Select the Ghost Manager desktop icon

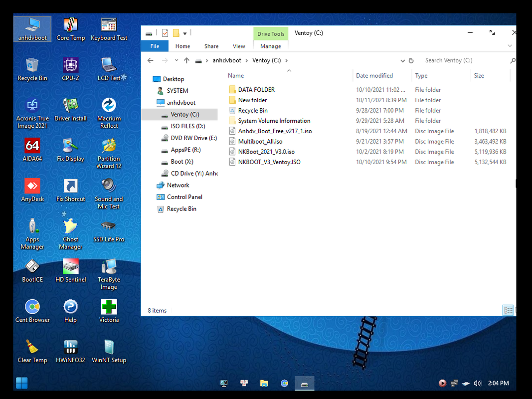(71, 234)
